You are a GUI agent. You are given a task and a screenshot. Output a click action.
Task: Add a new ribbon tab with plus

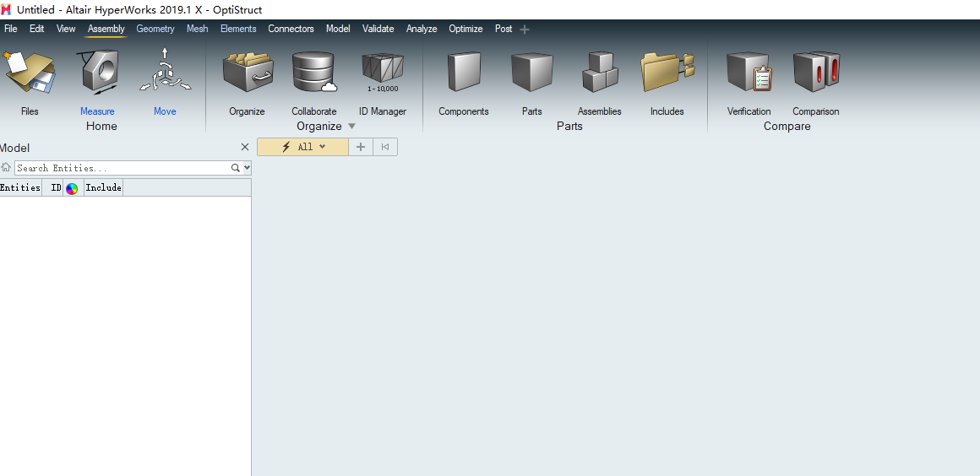525,30
